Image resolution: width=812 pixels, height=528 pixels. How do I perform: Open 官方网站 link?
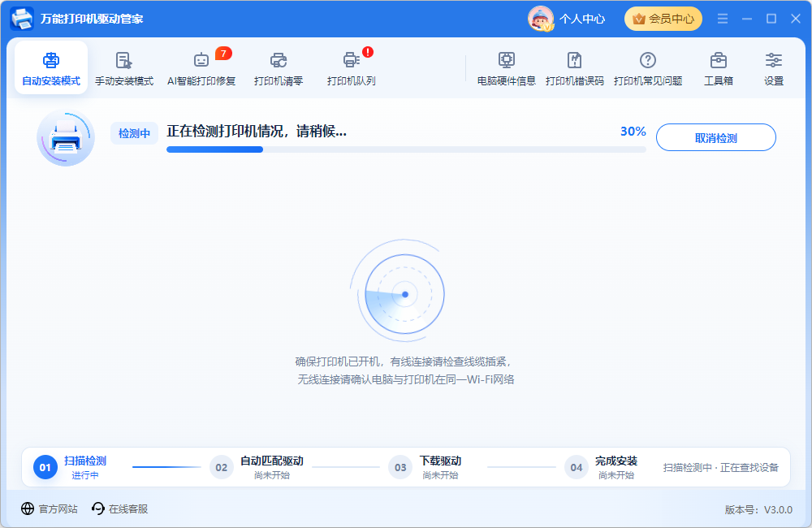(x=50, y=509)
